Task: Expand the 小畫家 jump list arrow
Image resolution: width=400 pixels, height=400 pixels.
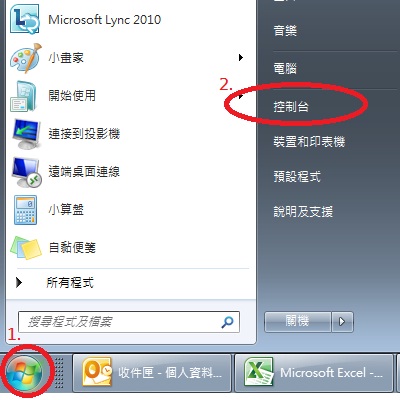Action: point(241,58)
